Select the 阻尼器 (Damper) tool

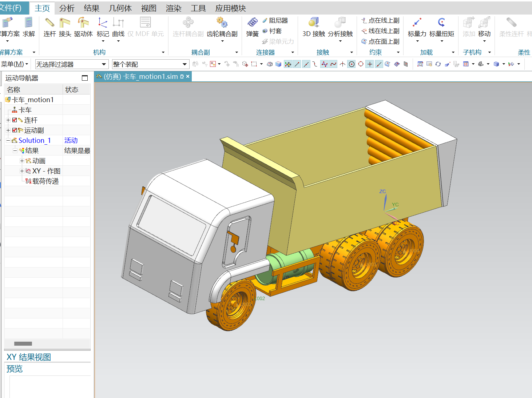pos(275,20)
